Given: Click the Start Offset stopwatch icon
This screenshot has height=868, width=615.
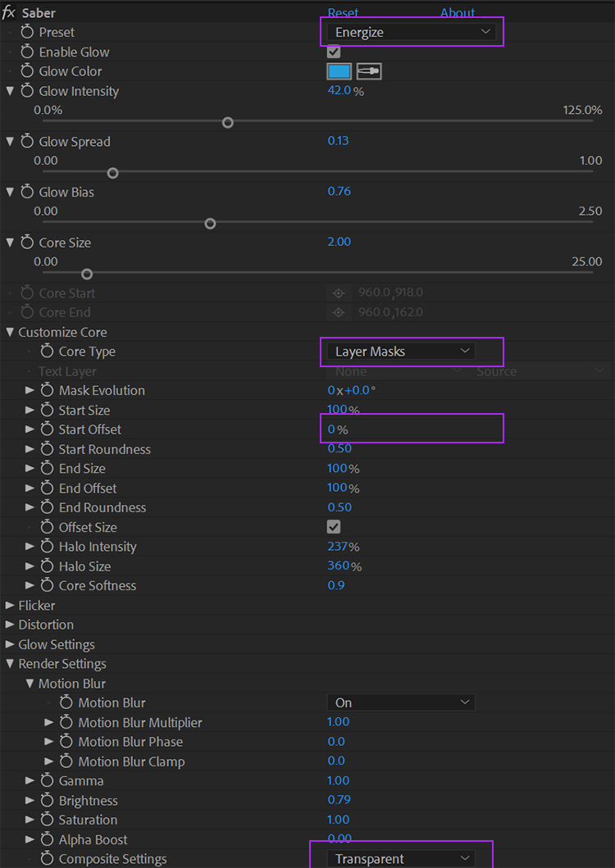Looking at the screenshot, I should coord(47,429).
